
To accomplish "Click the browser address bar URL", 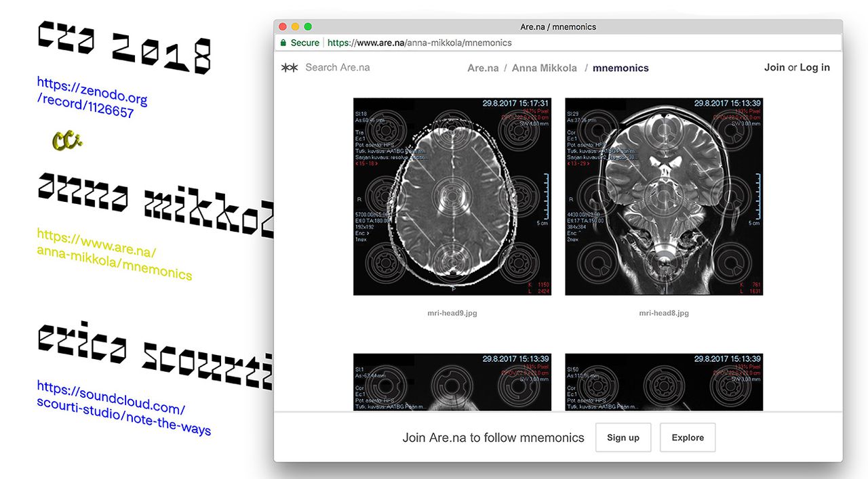I will (x=419, y=43).
